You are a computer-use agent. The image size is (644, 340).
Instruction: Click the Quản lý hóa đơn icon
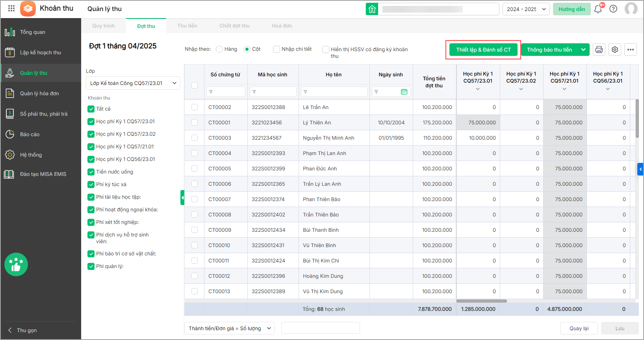[x=10, y=93]
